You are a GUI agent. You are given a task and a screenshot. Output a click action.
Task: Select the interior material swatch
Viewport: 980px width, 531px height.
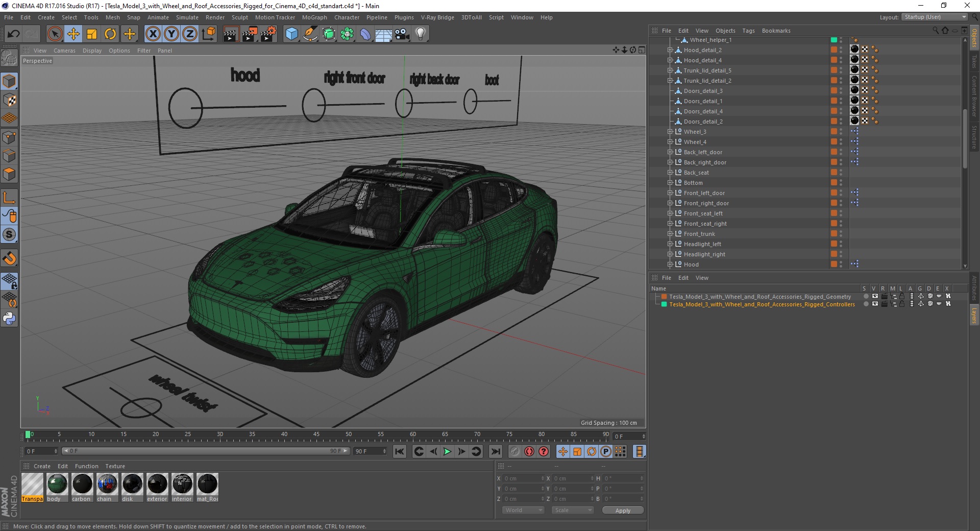182,487
